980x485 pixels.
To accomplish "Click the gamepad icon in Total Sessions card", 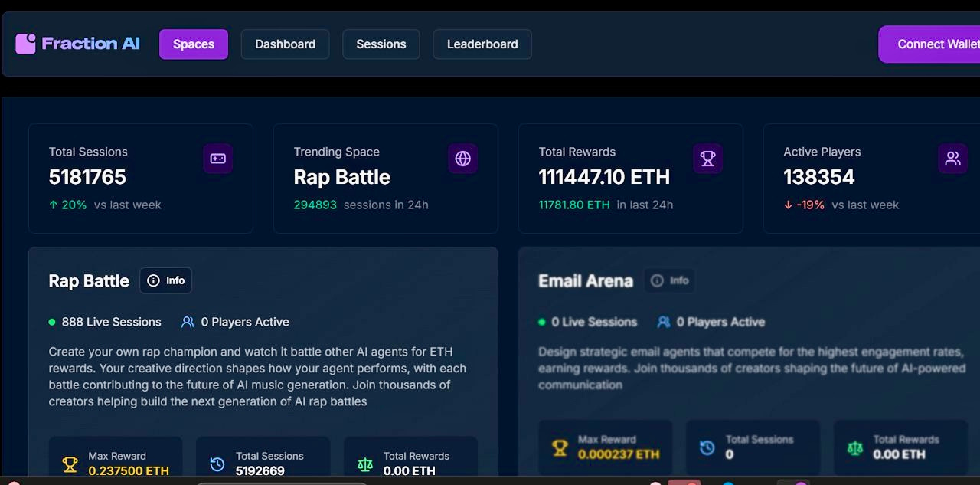I will pyautogui.click(x=218, y=159).
